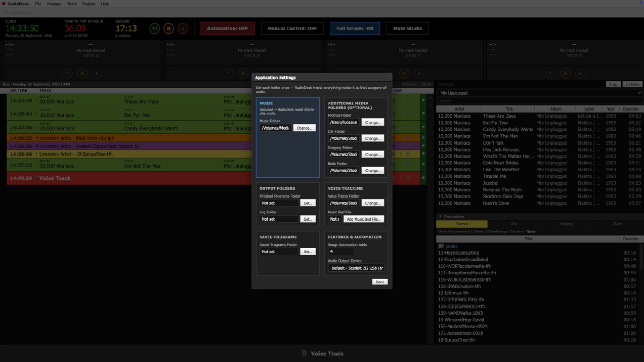644x362 pixels.
Task: Click Deck B stop icon
Action: (243, 73)
